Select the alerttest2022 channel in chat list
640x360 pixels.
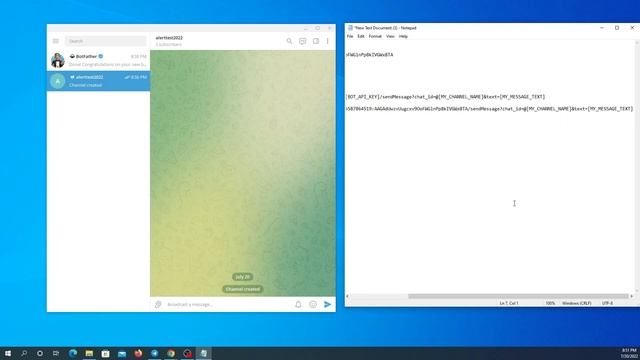98,81
